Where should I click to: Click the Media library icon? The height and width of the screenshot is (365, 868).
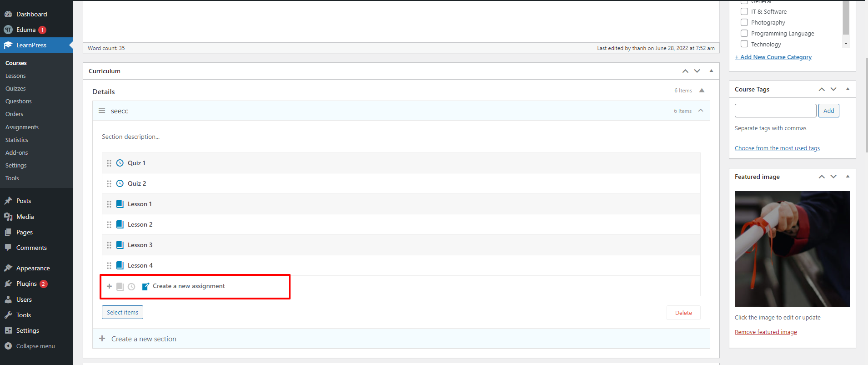pyautogui.click(x=8, y=217)
